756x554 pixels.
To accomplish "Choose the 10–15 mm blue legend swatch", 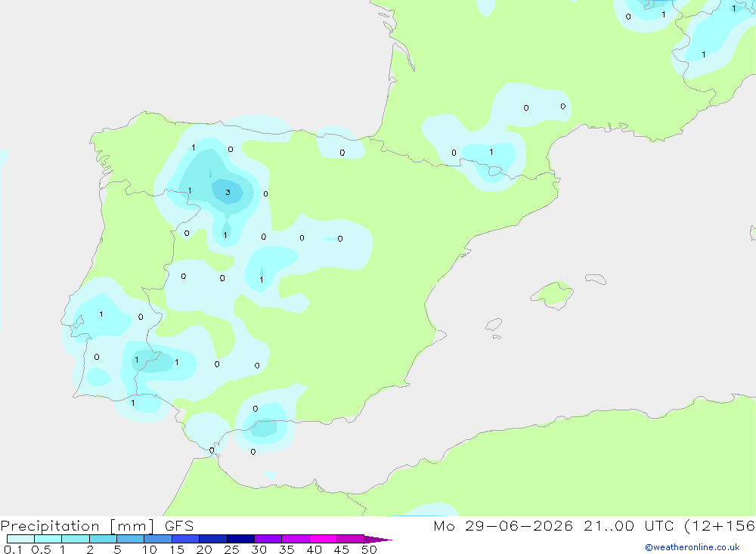I will [158, 539].
